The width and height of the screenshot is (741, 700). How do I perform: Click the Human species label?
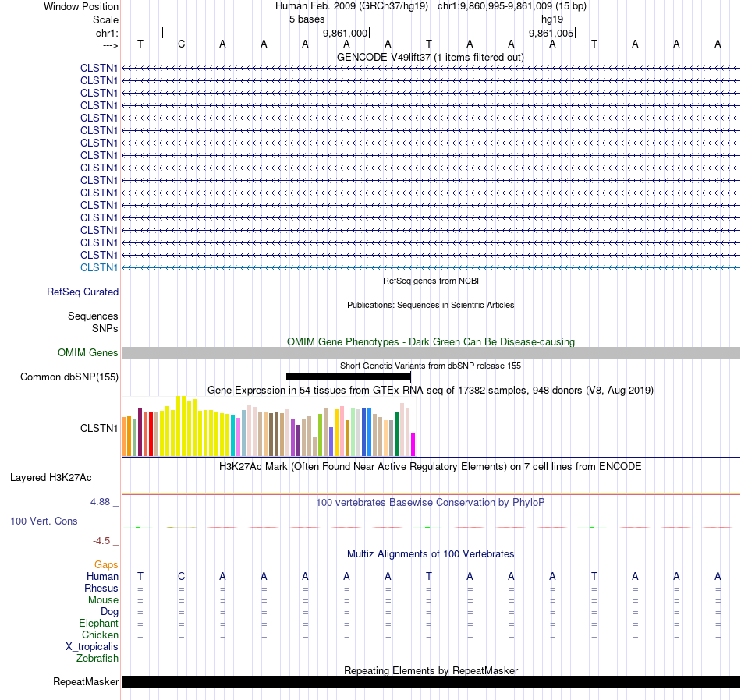coord(102,576)
